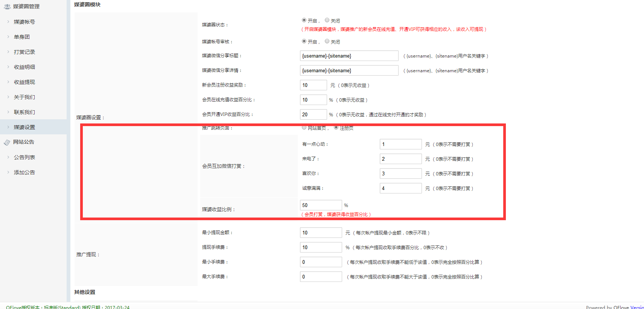Screen dimensions: 644x309
Task: Focus the 最小手续费 field
Action: pos(321,262)
